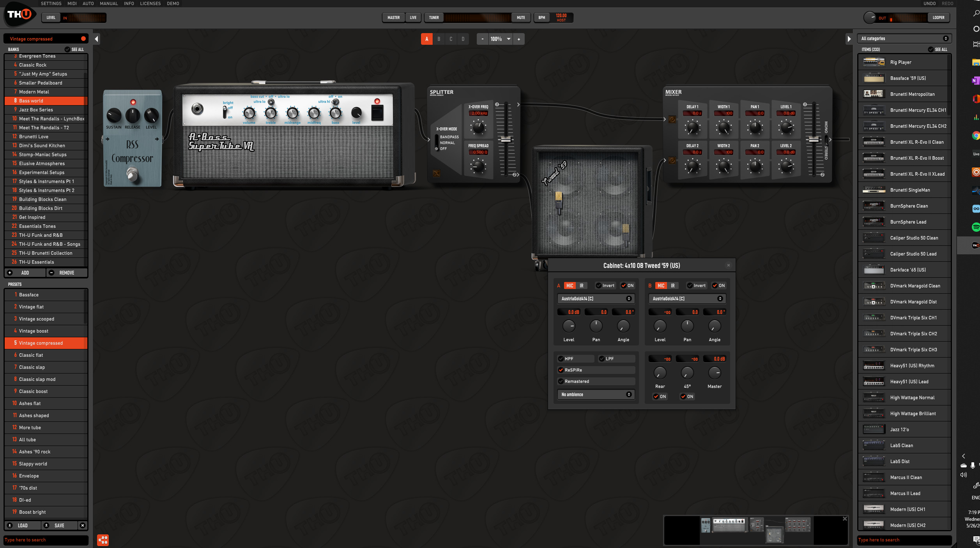Click the zoom out minus button
Viewport: 980px width, 548px height.
482,39
